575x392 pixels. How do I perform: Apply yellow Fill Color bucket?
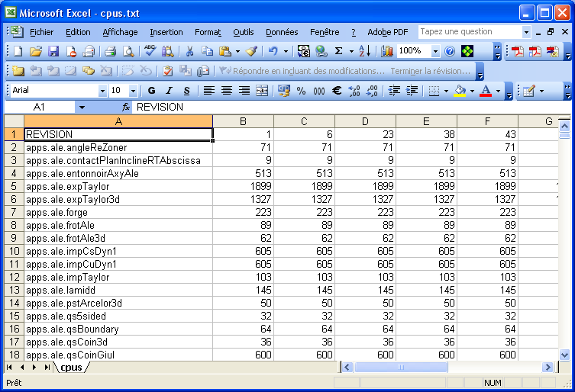[x=460, y=91]
